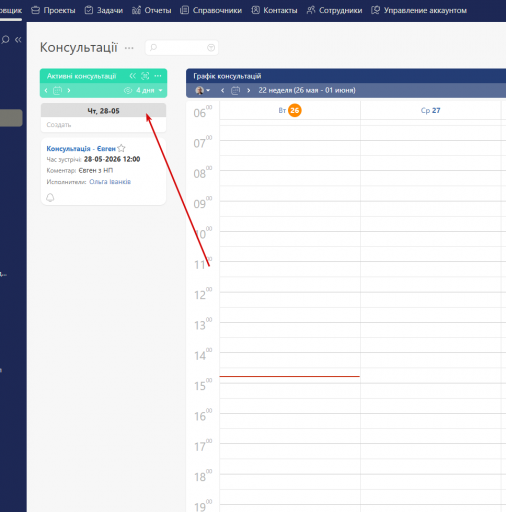Open calendar picker in Графік консультацій

point(235,90)
